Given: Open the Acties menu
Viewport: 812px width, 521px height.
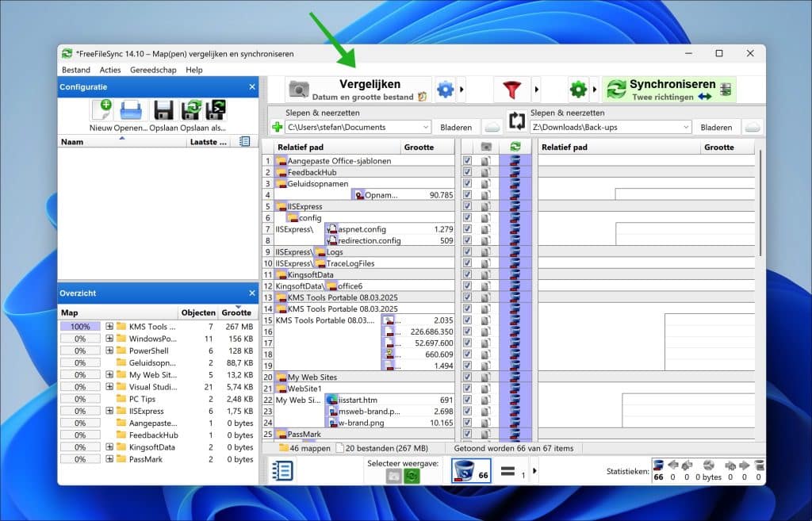Looking at the screenshot, I should tap(109, 70).
